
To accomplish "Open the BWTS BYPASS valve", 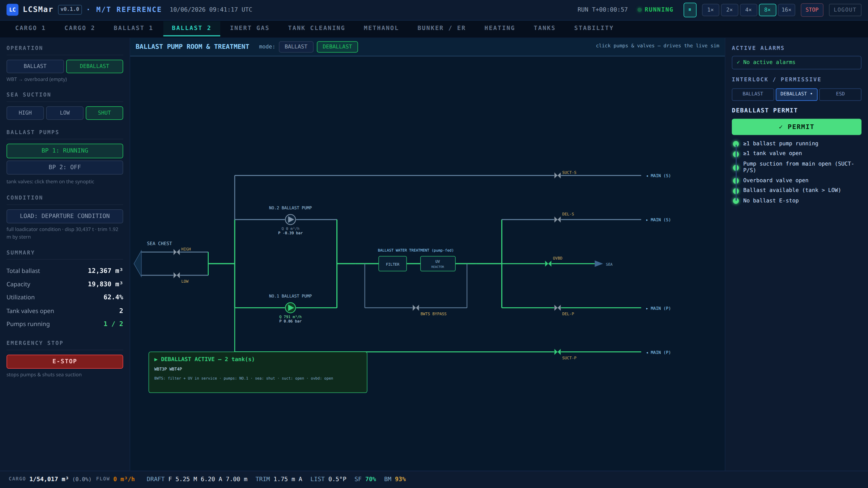I will pyautogui.click(x=416, y=308).
